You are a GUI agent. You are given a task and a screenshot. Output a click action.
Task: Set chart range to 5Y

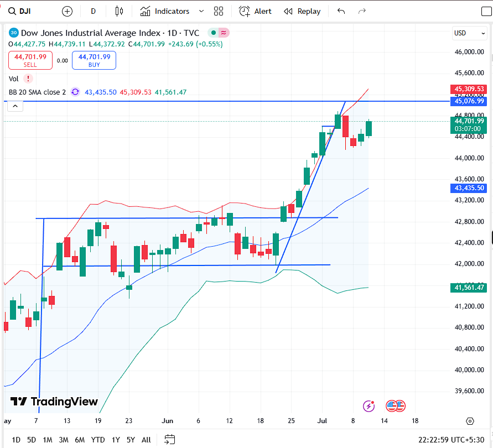coord(131,440)
